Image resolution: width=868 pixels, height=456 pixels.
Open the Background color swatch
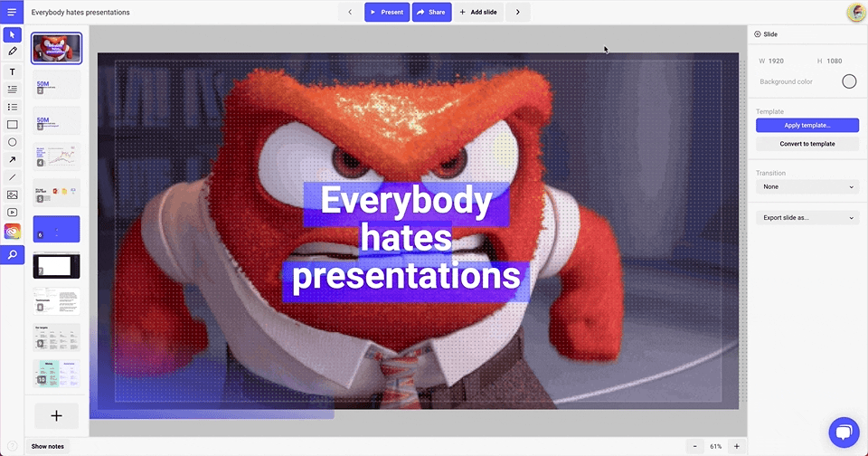coord(849,81)
